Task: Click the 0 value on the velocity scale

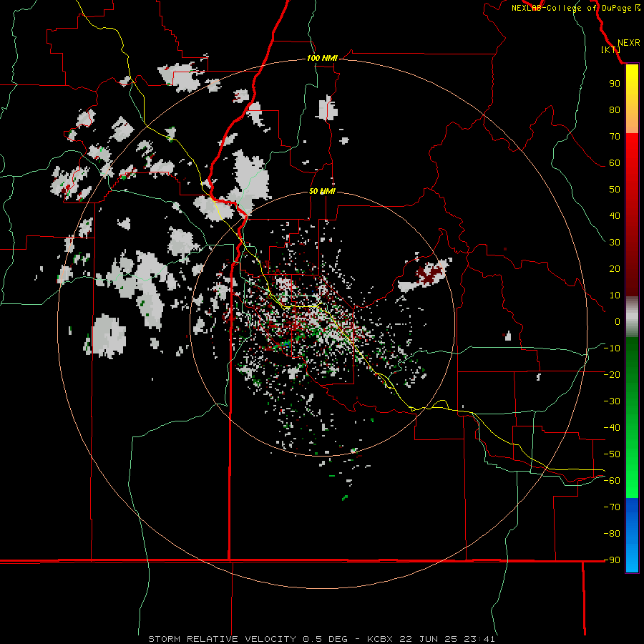Action: pos(618,321)
